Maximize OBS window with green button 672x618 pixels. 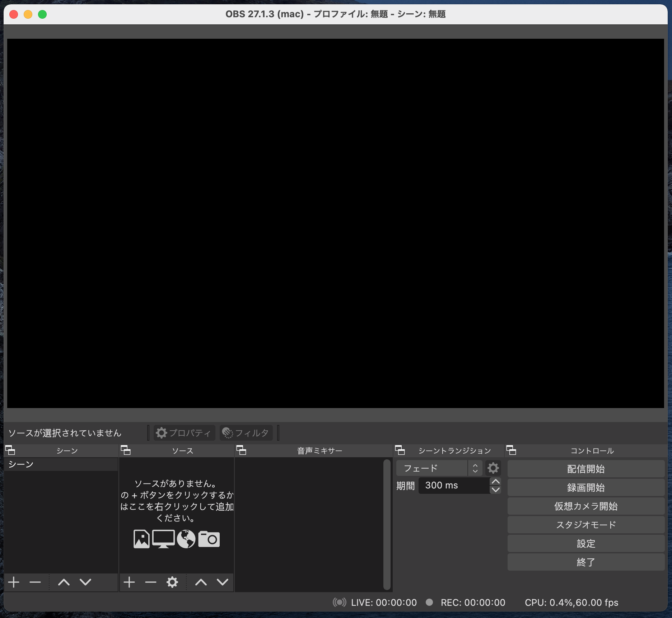[x=42, y=14]
